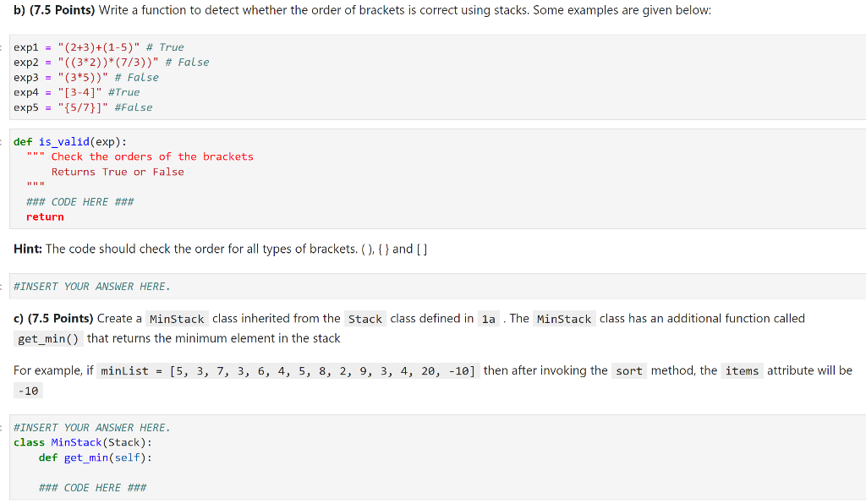This screenshot has width=866, height=504.
Task: Click the exp5 "{5/7}]" example line
Action: point(83,107)
